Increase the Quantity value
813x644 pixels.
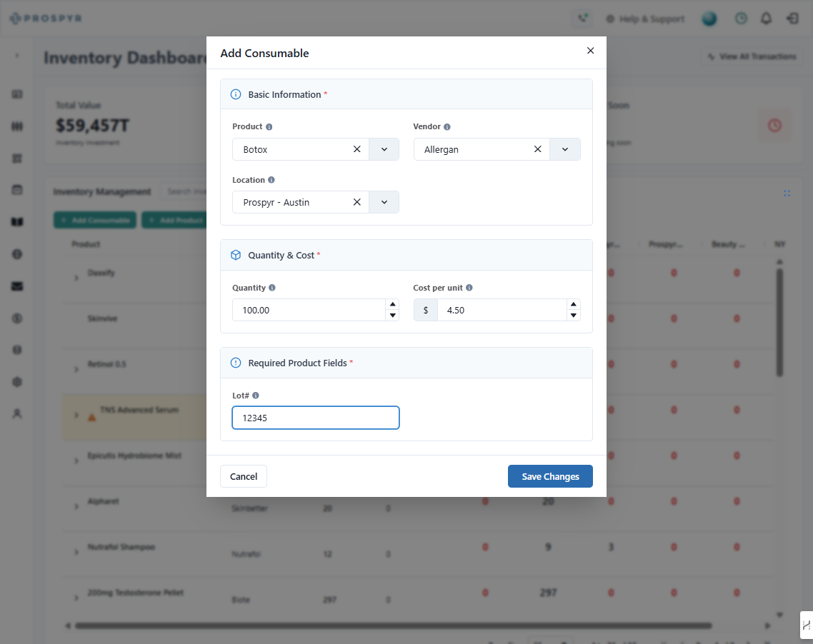click(392, 305)
